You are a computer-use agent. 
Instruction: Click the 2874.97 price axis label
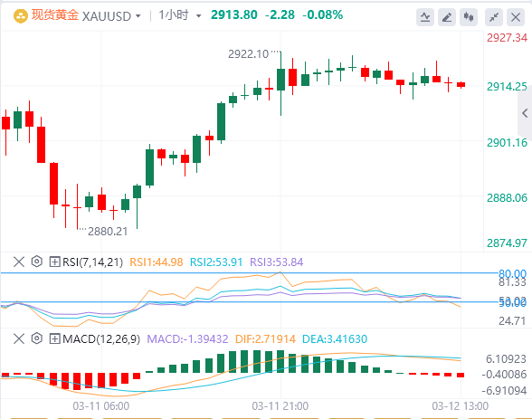tap(507, 243)
